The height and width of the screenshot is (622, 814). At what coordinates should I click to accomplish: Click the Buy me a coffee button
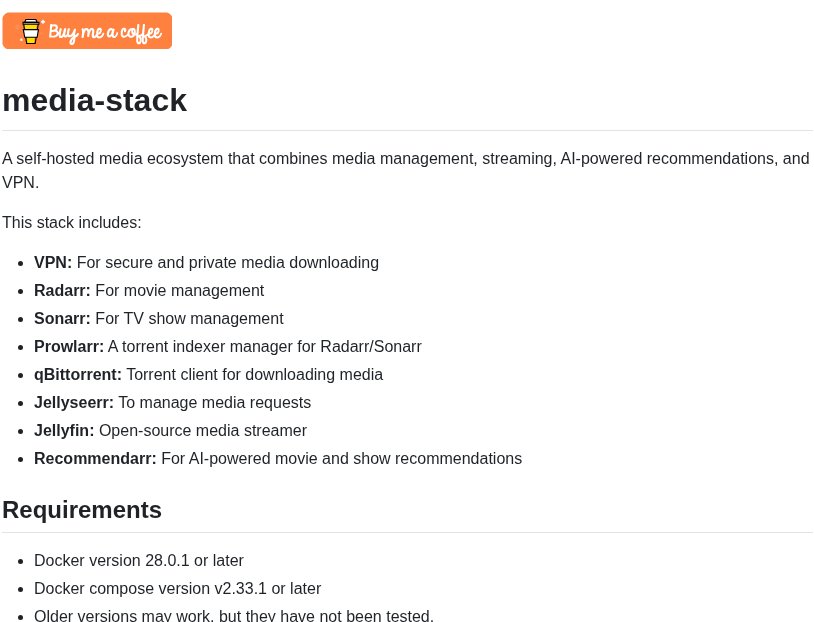point(87,31)
